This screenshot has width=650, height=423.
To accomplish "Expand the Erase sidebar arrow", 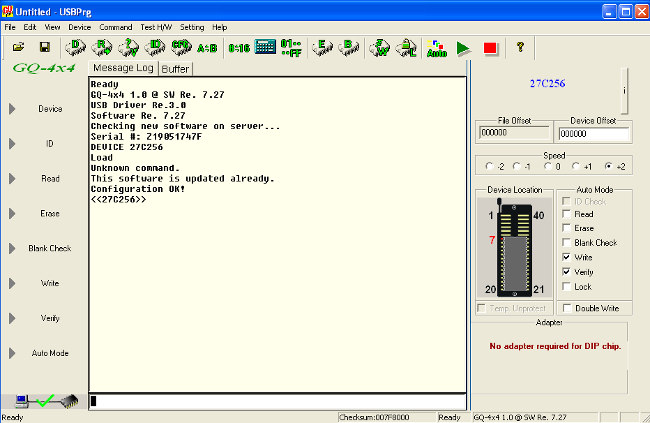I will [12, 214].
